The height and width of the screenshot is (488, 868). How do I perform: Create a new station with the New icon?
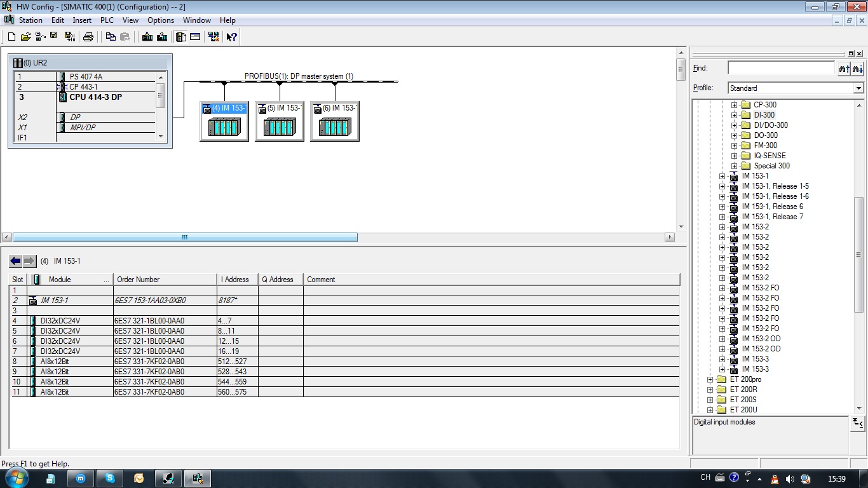(11, 37)
